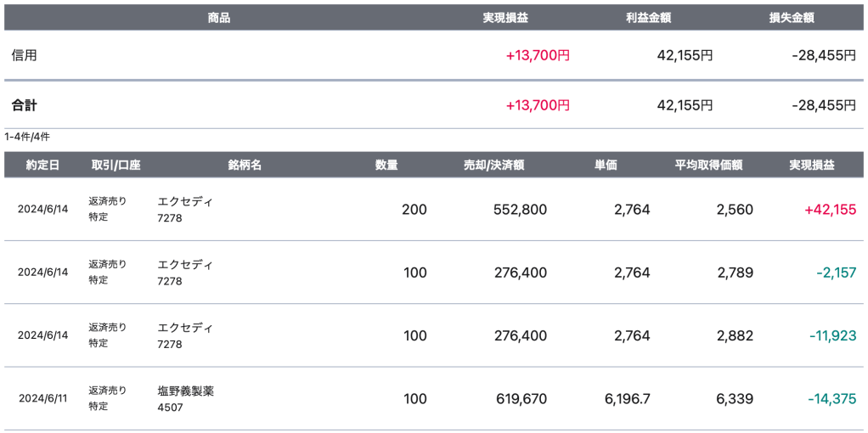Click the 商品 column header
The image size is (868, 433).
coord(219,18)
